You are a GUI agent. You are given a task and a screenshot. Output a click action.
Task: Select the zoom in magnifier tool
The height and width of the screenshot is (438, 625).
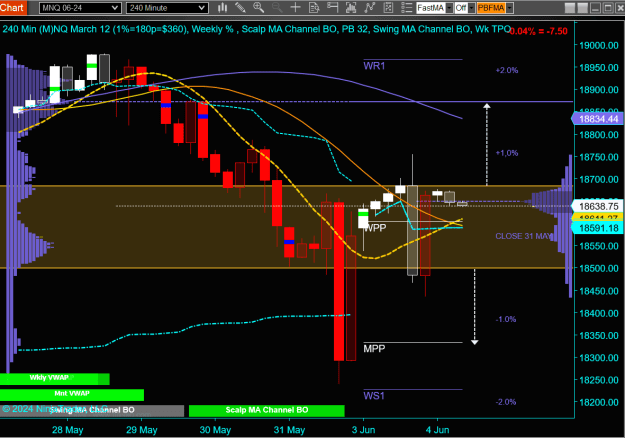pos(259,8)
